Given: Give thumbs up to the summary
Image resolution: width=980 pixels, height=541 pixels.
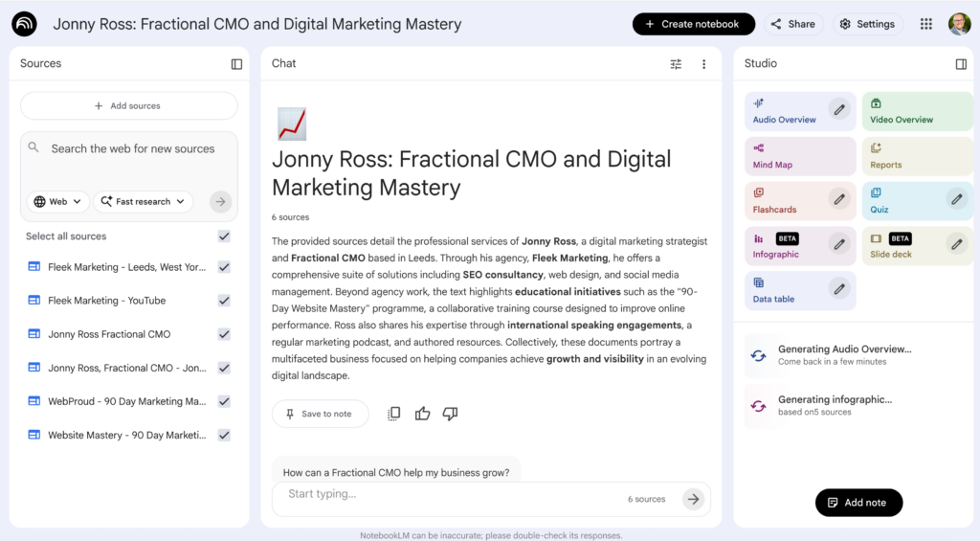Looking at the screenshot, I should (422, 414).
